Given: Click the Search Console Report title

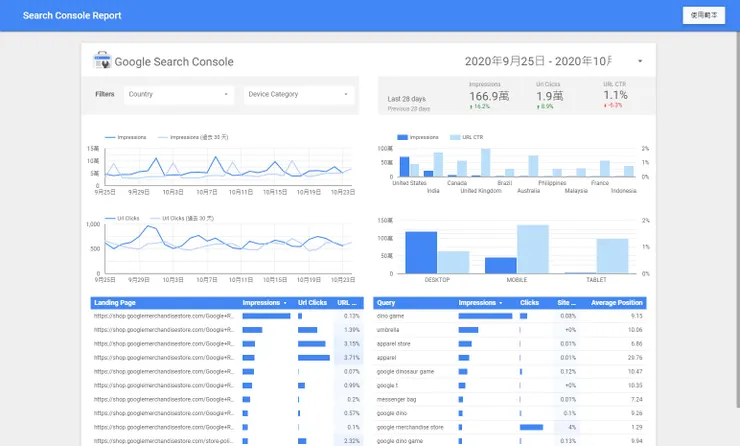Looking at the screenshot, I should pyautogui.click(x=72, y=16).
